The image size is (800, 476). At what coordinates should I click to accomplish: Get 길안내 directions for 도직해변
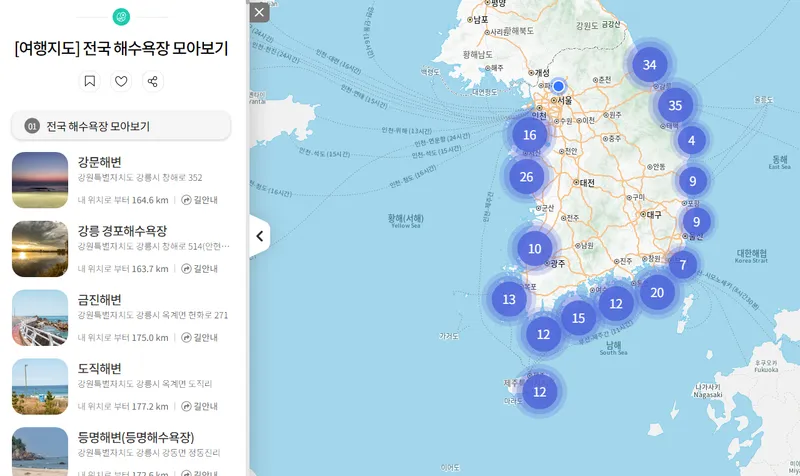coord(199,407)
